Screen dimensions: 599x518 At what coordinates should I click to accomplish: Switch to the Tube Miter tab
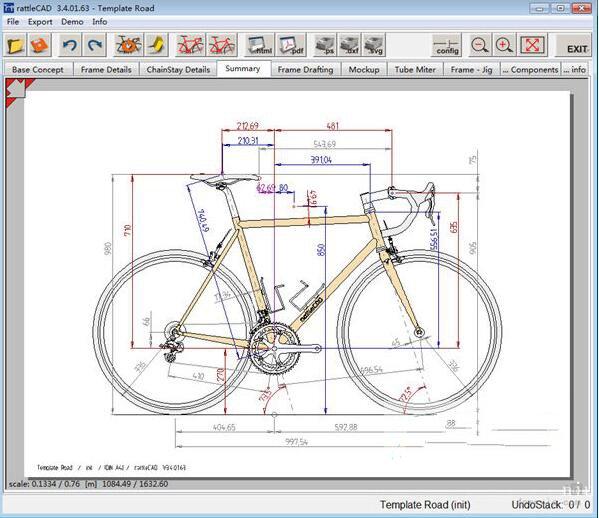pos(415,70)
